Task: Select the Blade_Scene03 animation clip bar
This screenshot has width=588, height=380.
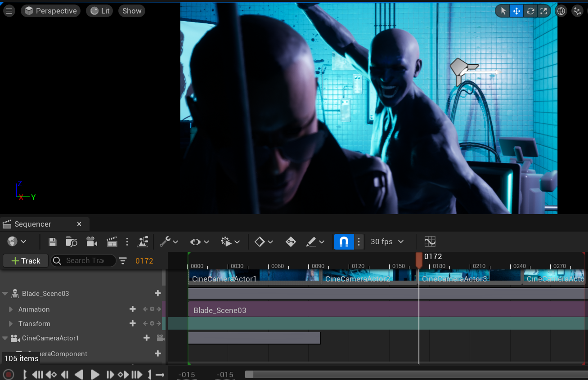Action: (387, 309)
